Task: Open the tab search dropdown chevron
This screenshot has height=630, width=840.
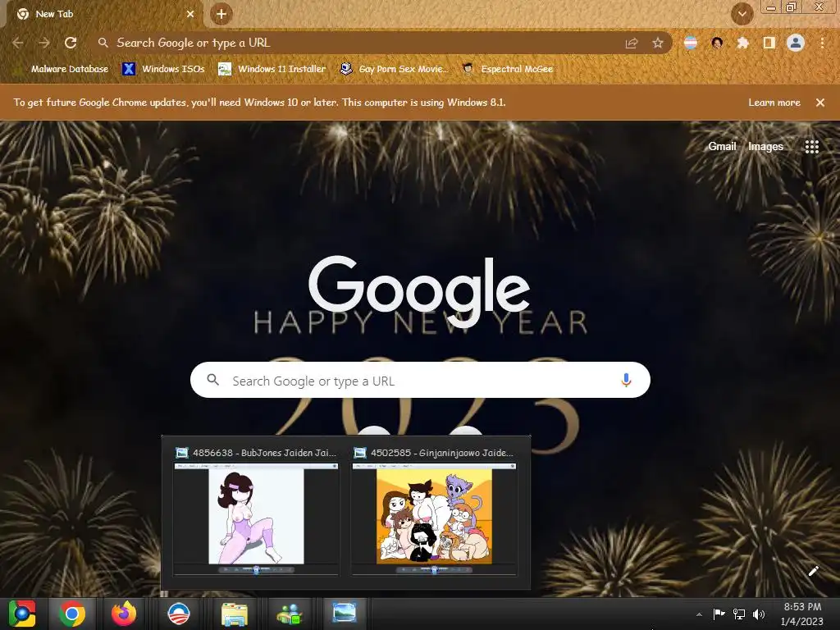Action: [x=742, y=14]
